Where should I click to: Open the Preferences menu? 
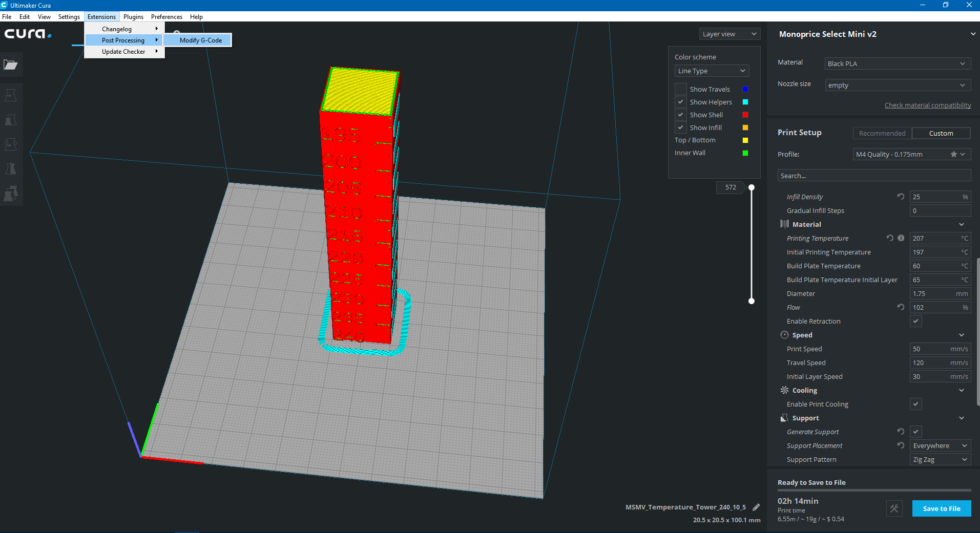(x=166, y=16)
